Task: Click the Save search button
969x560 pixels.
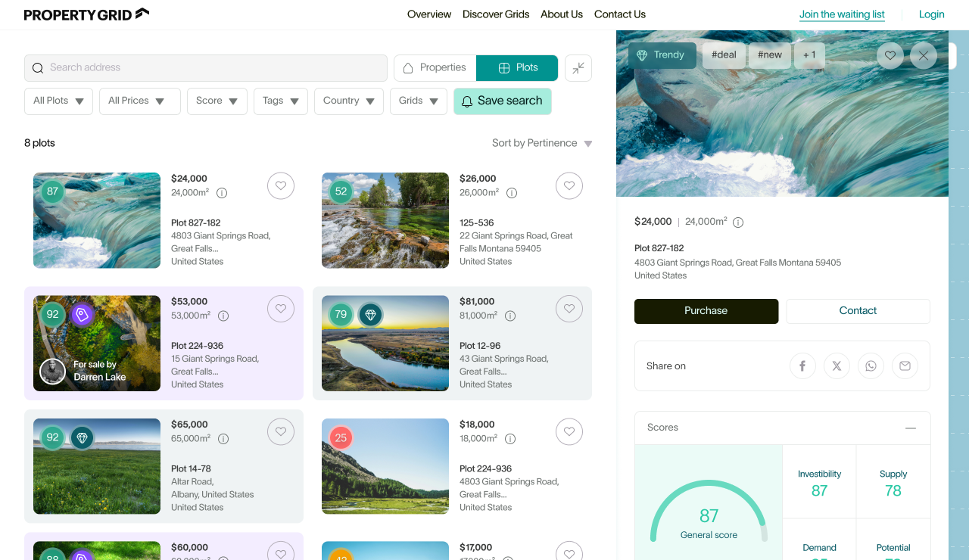Action: coord(503,101)
